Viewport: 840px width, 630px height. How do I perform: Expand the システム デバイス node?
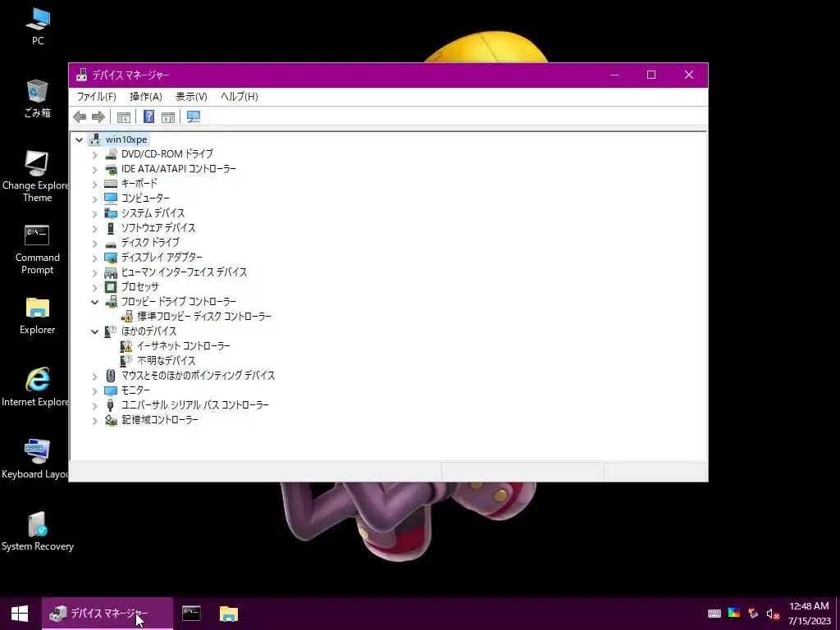coord(95,214)
